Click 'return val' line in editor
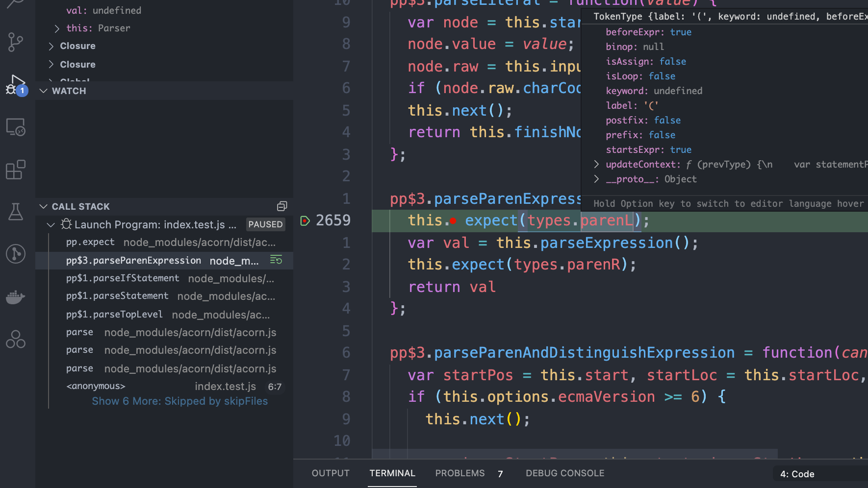Image resolution: width=868 pixels, height=488 pixels. point(452,287)
